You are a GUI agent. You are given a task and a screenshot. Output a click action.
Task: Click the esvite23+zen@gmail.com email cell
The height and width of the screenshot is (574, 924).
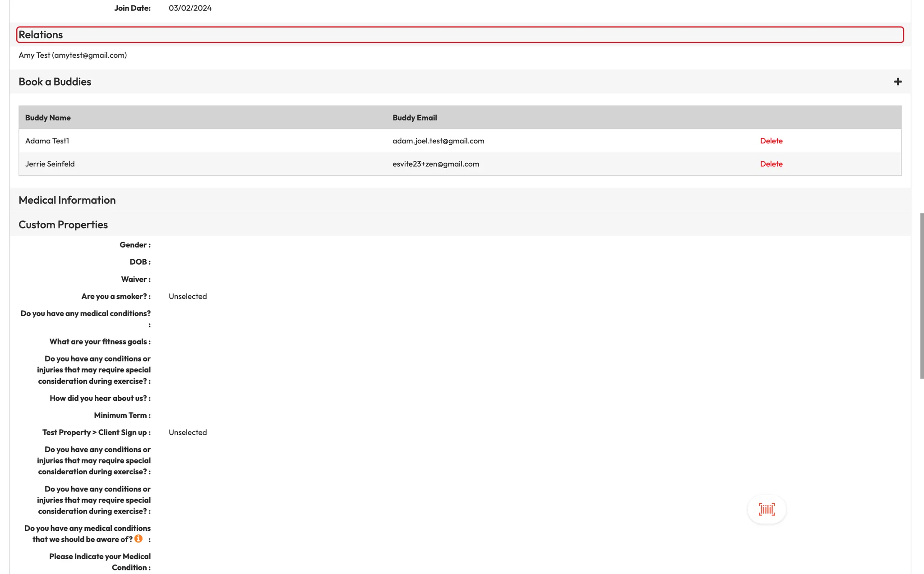[435, 164]
